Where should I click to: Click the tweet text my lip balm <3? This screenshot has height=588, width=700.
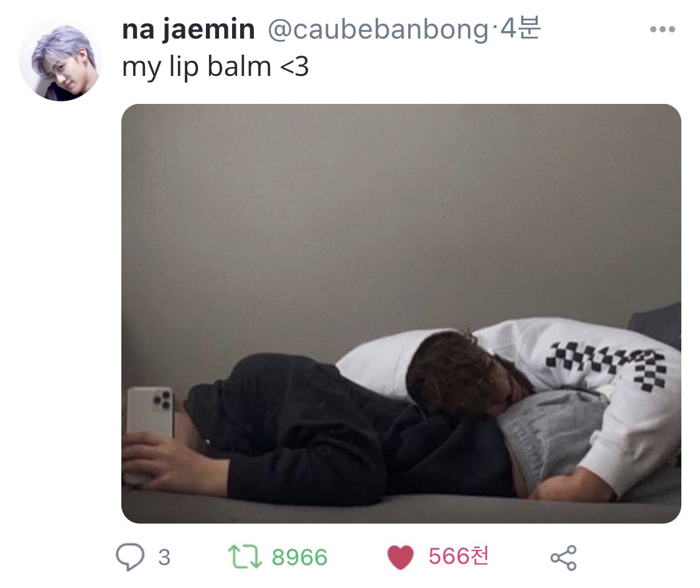click(215, 67)
